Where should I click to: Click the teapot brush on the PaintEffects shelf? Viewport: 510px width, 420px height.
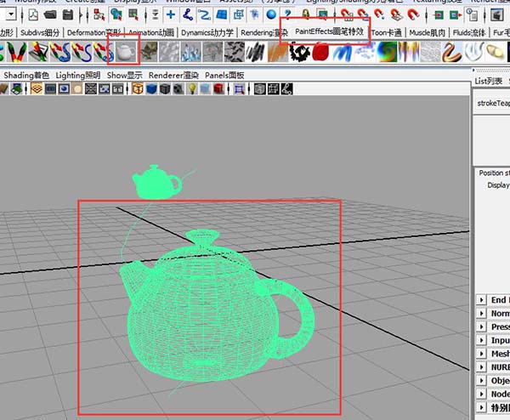click(125, 52)
